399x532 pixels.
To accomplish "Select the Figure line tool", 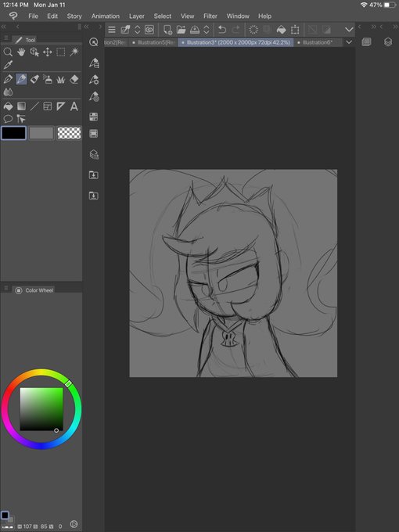I will click(x=34, y=106).
